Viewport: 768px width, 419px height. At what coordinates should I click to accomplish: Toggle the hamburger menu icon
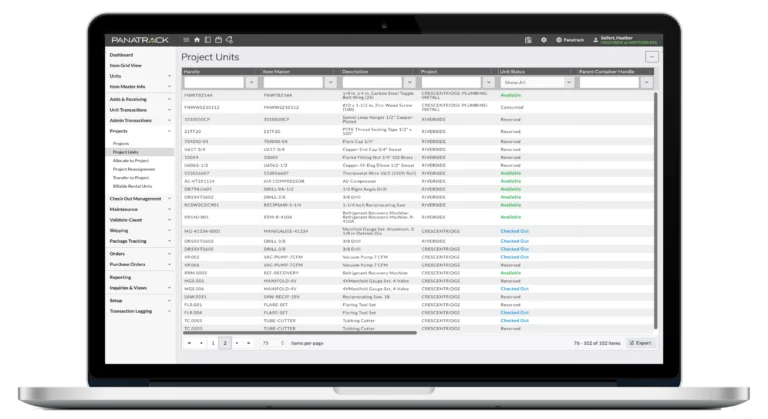click(x=186, y=40)
